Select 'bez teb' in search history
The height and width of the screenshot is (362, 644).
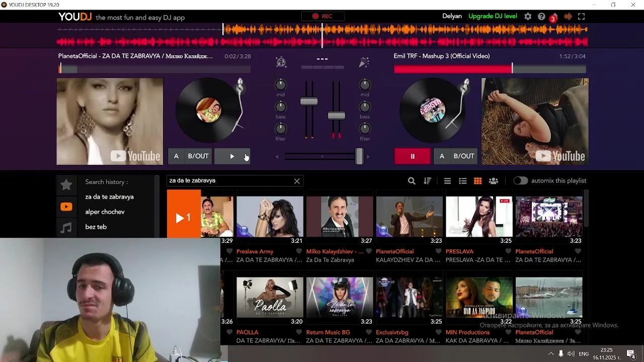96,227
